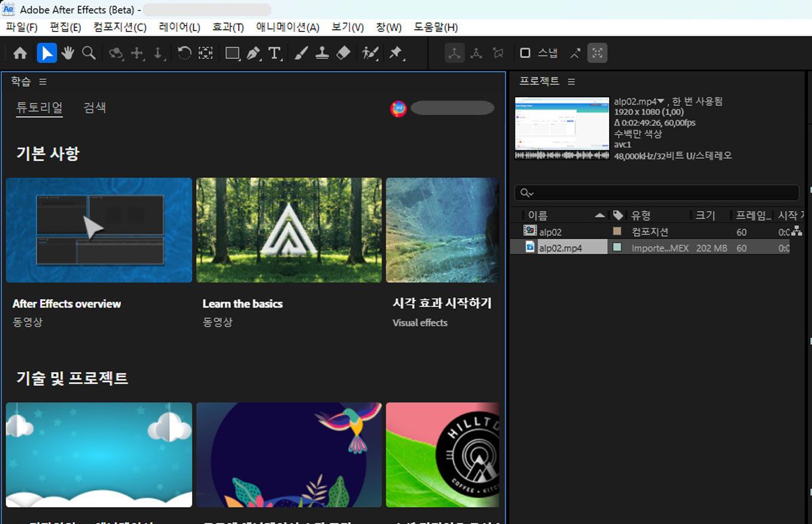Select the Pan Behind anchor point tool
Screen dimensions: 812x524
coord(206,53)
